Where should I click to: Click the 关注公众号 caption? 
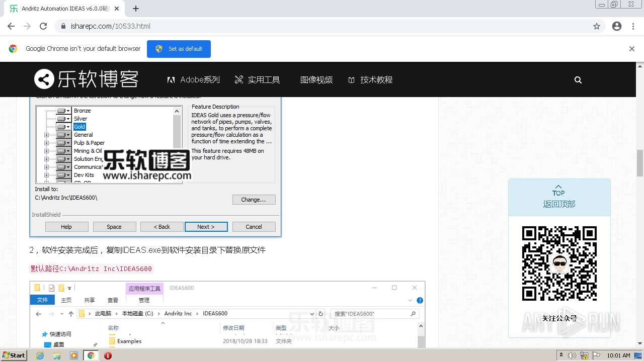click(x=559, y=318)
